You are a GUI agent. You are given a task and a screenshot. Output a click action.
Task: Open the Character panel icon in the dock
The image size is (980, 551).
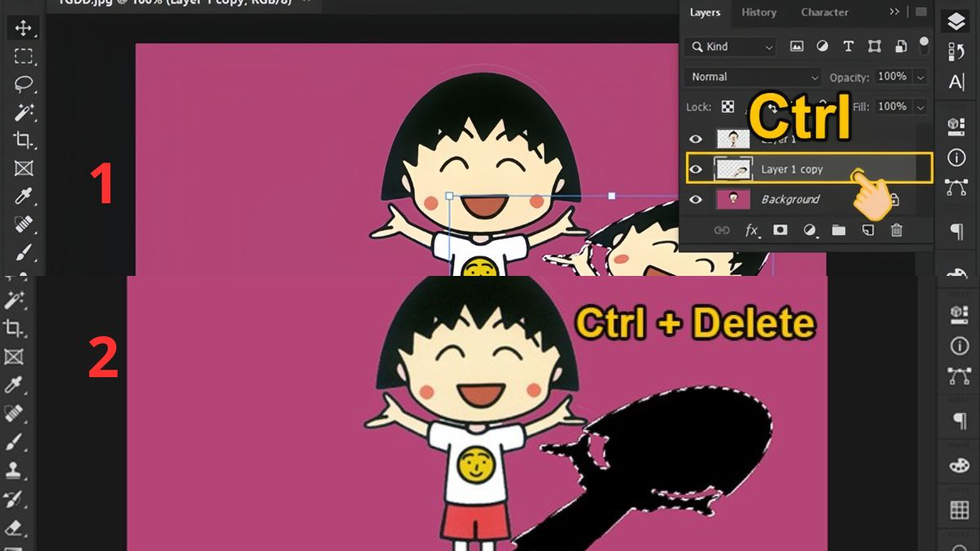click(x=956, y=82)
